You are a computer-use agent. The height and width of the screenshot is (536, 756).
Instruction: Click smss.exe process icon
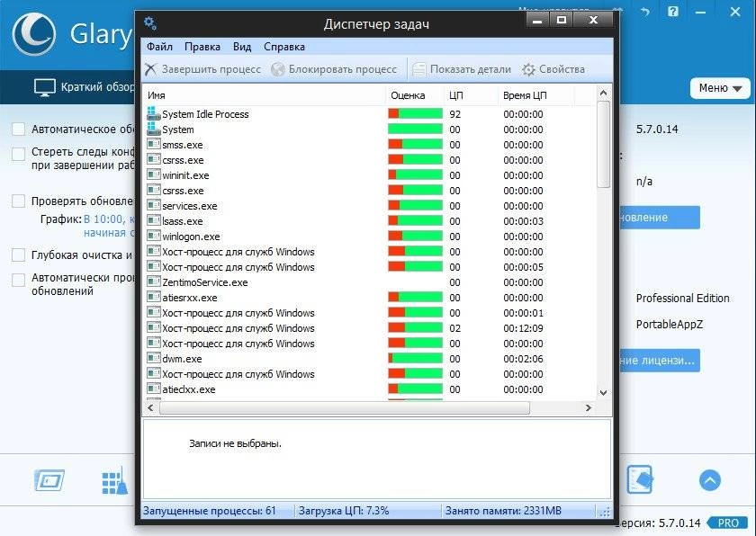coord(153,144)
